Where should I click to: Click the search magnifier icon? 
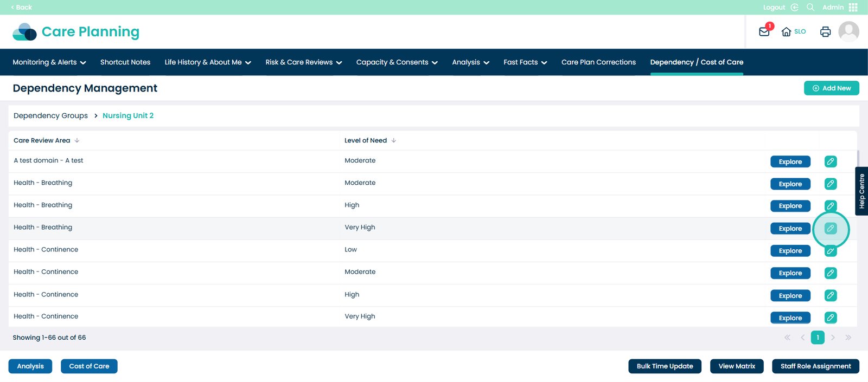[x=810, y=7]
